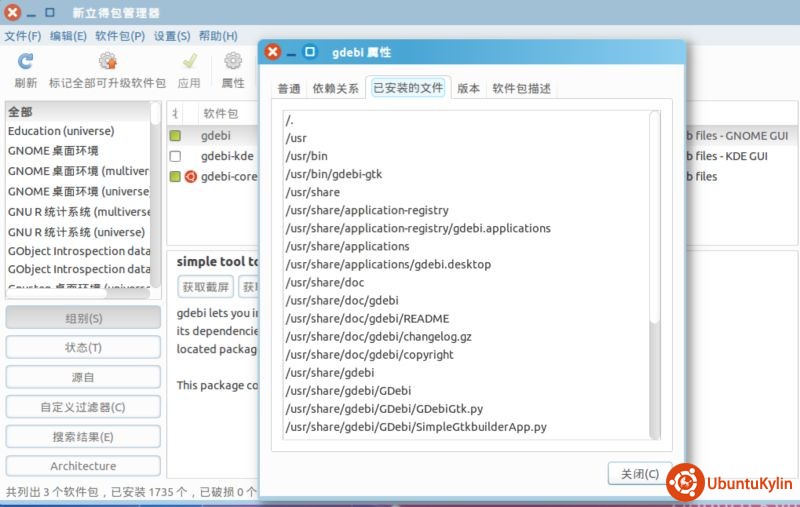The width and height of the screenshot is (800, 507).
Task: Switch to the 软件包描述 tab
Action: [520, 88]
